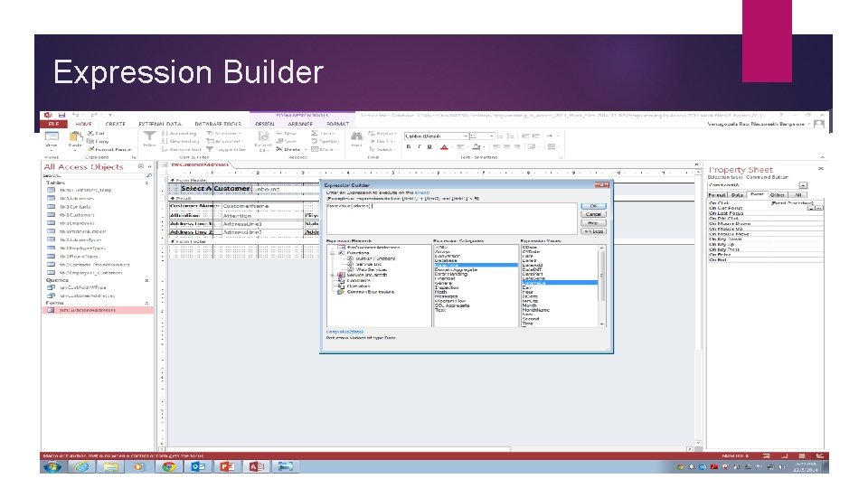Click the Paste icon in Clipboard group
The height and width of the screenshot is (488, 868).
coord(75,137)
